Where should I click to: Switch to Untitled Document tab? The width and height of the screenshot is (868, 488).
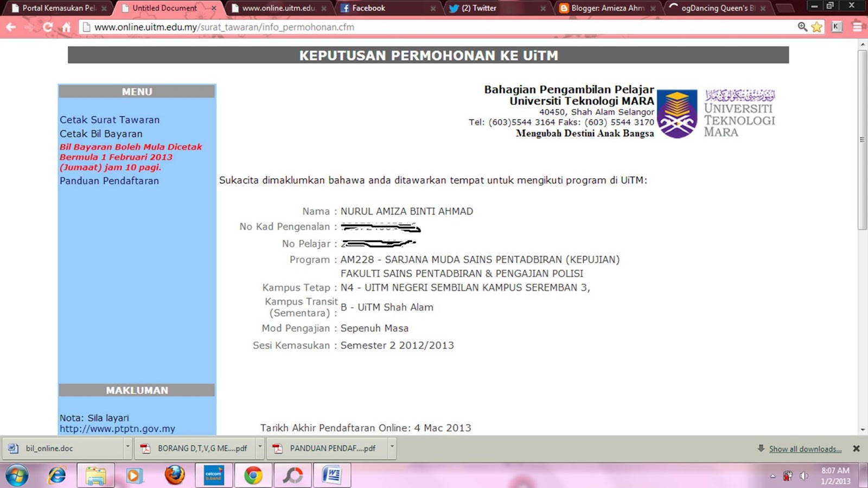tap(164, 8)
